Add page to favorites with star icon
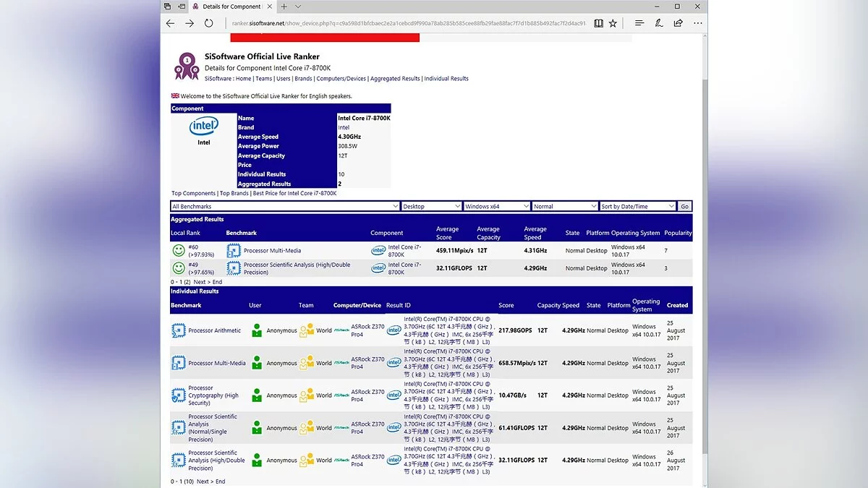The height and width of the screenshot is (488, 868). pyautogui.click(x=613, y=23)
